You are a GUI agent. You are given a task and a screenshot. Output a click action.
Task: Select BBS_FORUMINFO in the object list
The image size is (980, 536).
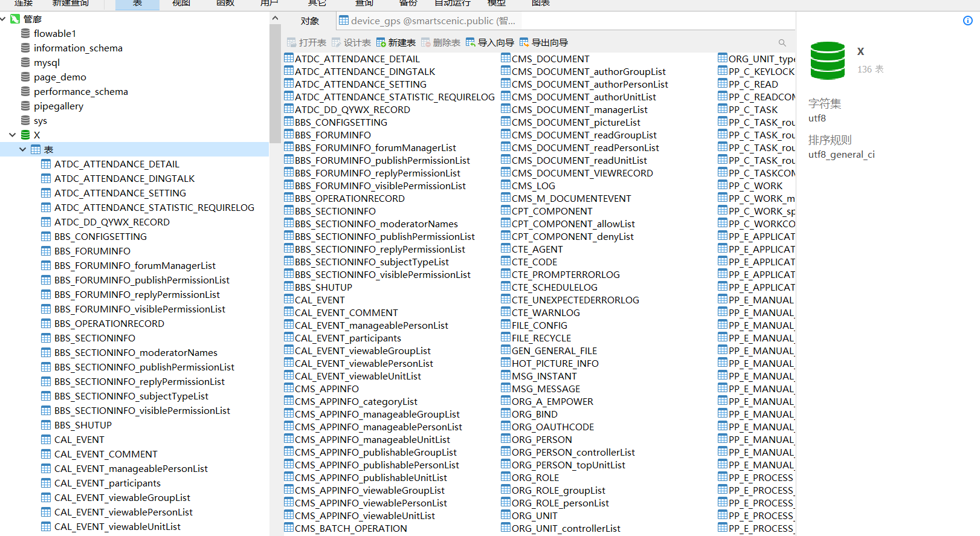click(333, 135)
